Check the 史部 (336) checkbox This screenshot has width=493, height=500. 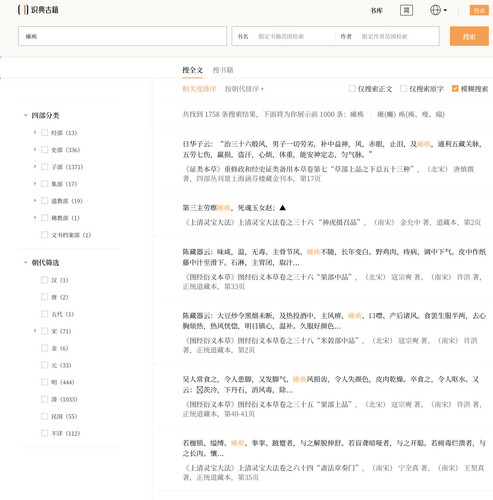pyautogui.click(x=44, y=150)
